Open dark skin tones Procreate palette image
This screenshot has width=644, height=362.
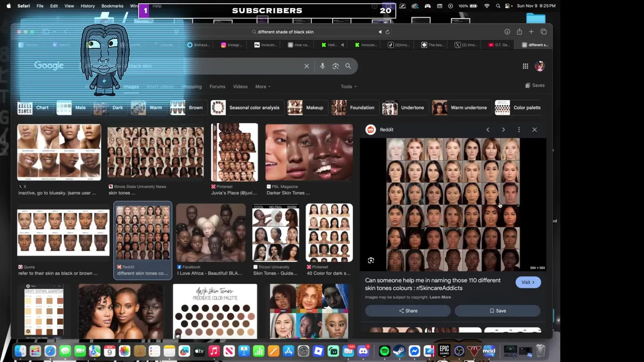(x=215, y=311)
